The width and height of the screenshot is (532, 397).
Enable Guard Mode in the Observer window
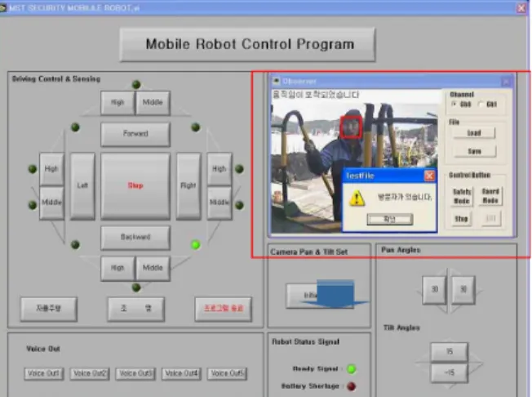[x=490, y=196]
